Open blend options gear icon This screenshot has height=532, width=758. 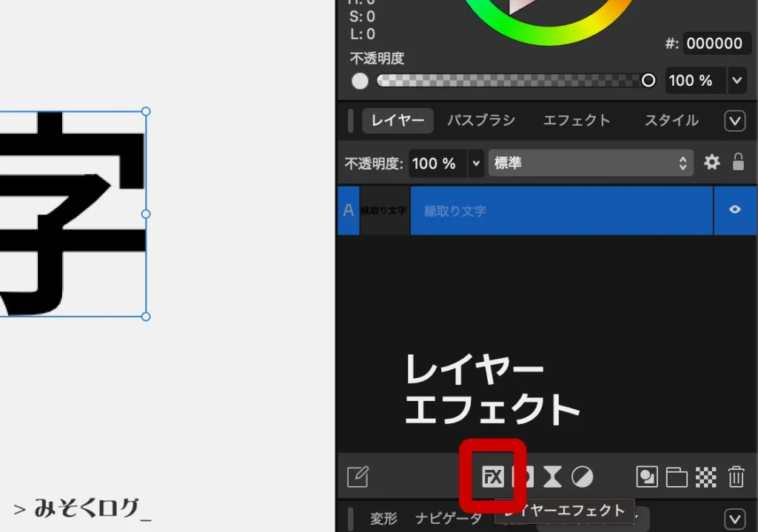pyautogui.click(x=711, y=163)
